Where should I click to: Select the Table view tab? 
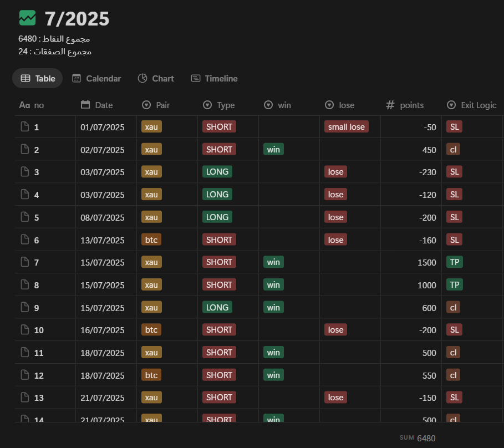pos(38,79)
